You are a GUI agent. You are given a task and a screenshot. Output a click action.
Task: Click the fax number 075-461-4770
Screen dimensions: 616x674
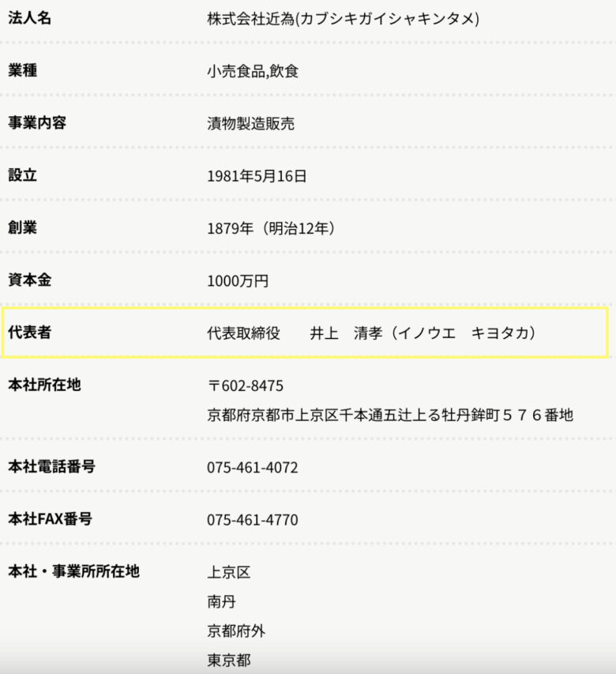(253, 520)
